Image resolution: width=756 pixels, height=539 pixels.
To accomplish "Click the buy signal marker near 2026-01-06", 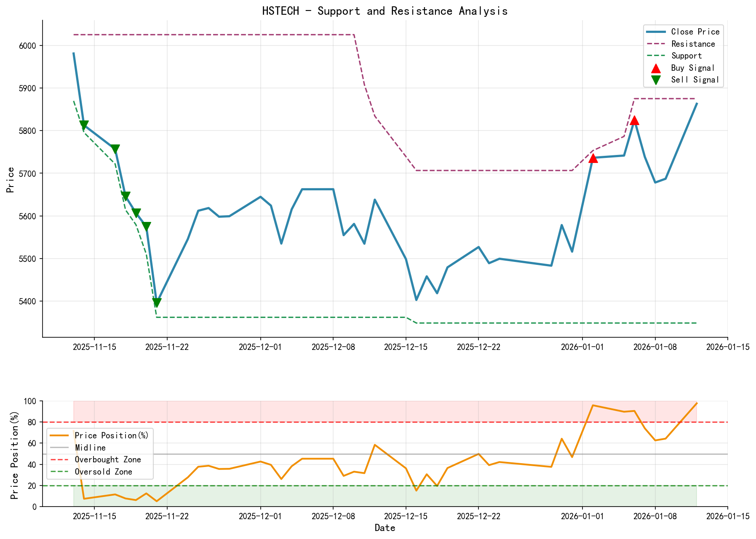I will pyautogui.click(x=634, y=121).
